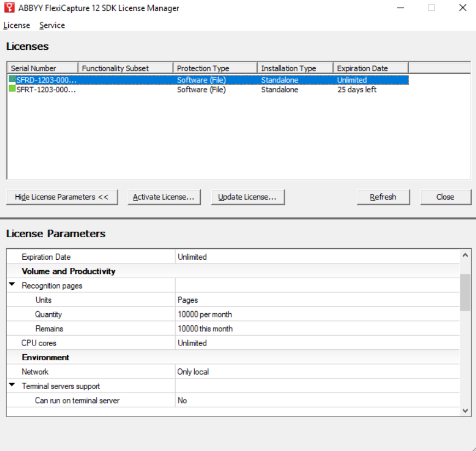Viewport: 476px width, 451px height.
Task: Click the '10000 per month' quantity value
Action: [205, 314]
